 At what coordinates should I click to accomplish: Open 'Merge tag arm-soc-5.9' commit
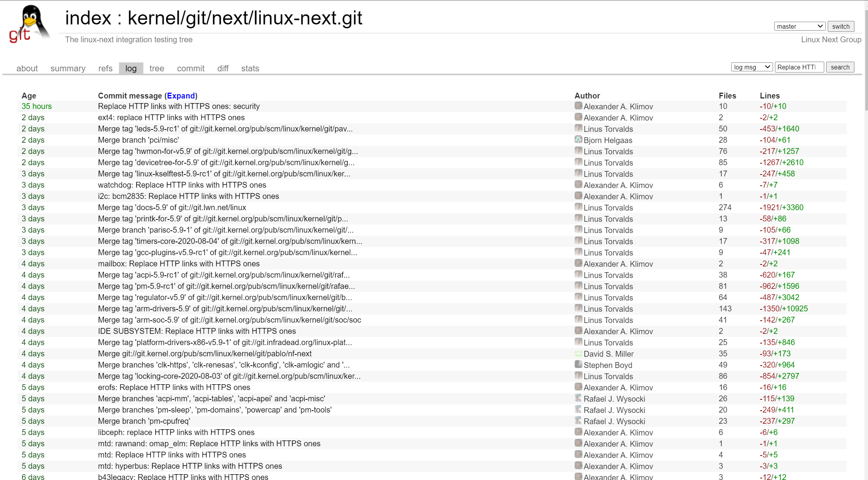[x=229, y=320]
